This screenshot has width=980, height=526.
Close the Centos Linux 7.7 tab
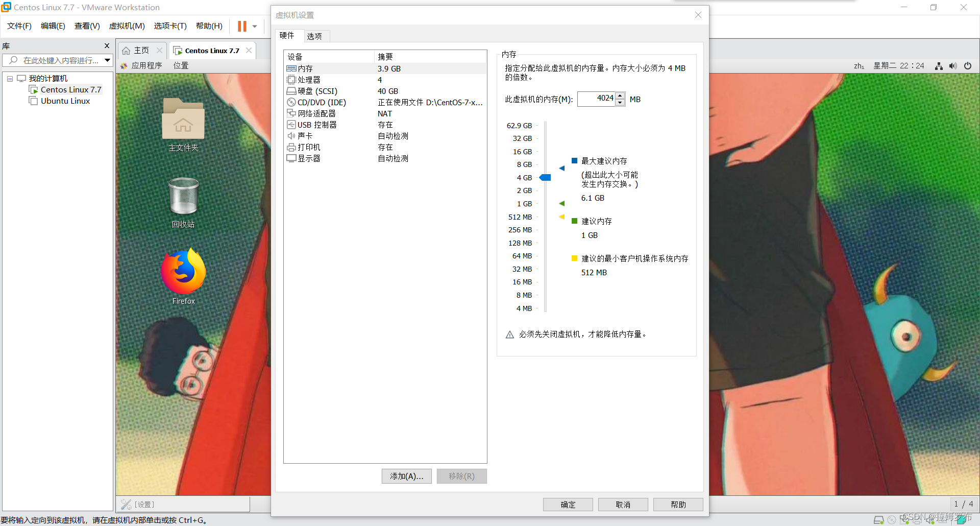pos(249,50)
